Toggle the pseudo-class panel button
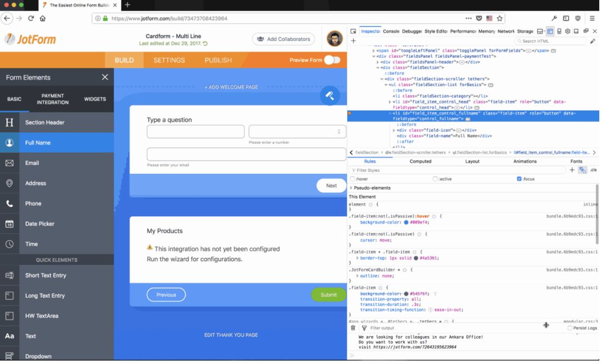 click(x=583, y=170)
